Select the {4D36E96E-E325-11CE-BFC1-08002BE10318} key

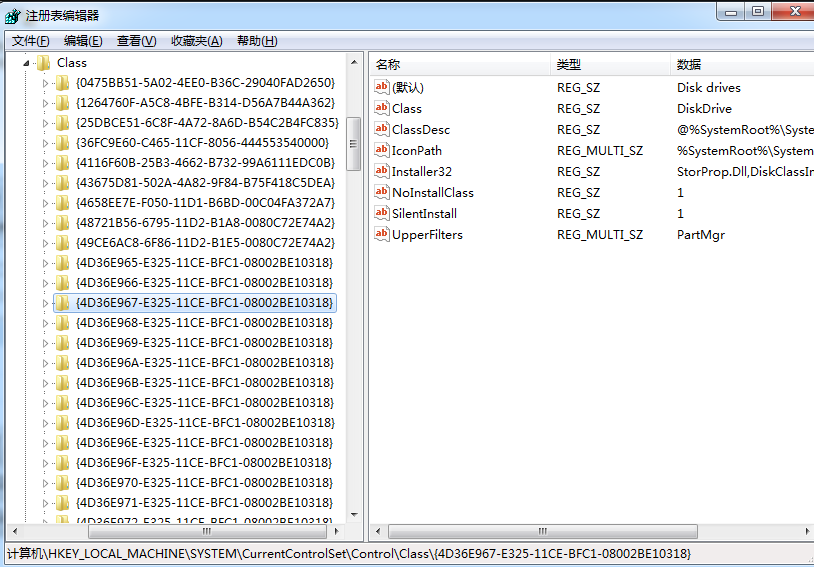(204, 442)
